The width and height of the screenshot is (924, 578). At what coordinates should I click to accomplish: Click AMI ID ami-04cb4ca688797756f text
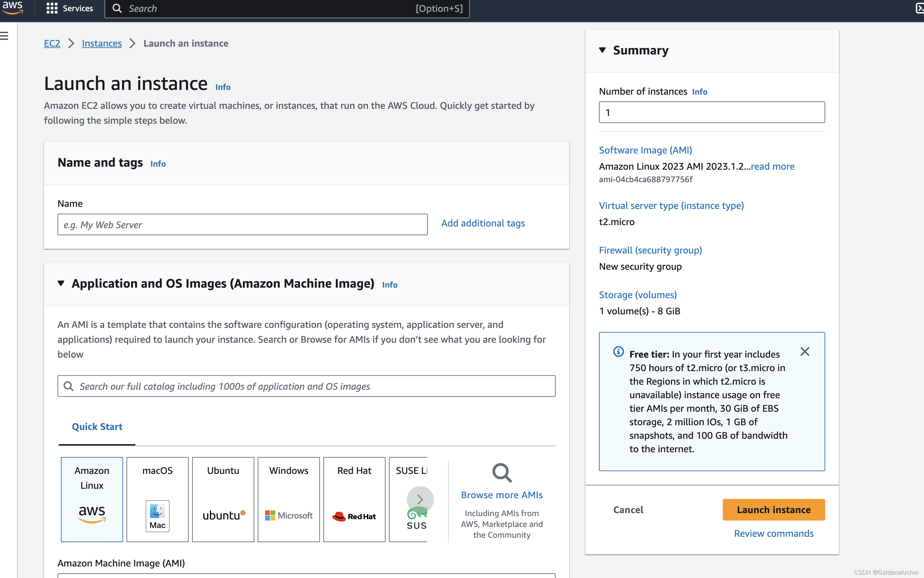pyautogui.click(x=646, y=179)
